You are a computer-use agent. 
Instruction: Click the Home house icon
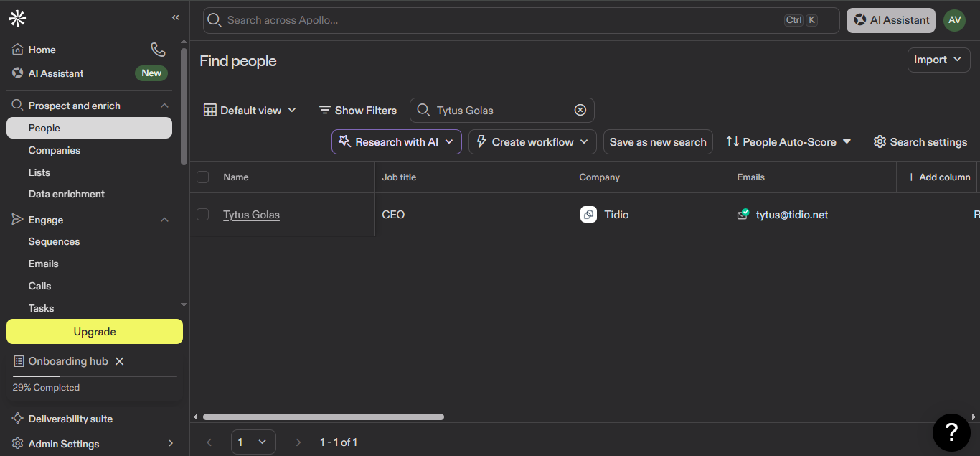(18, 50)
